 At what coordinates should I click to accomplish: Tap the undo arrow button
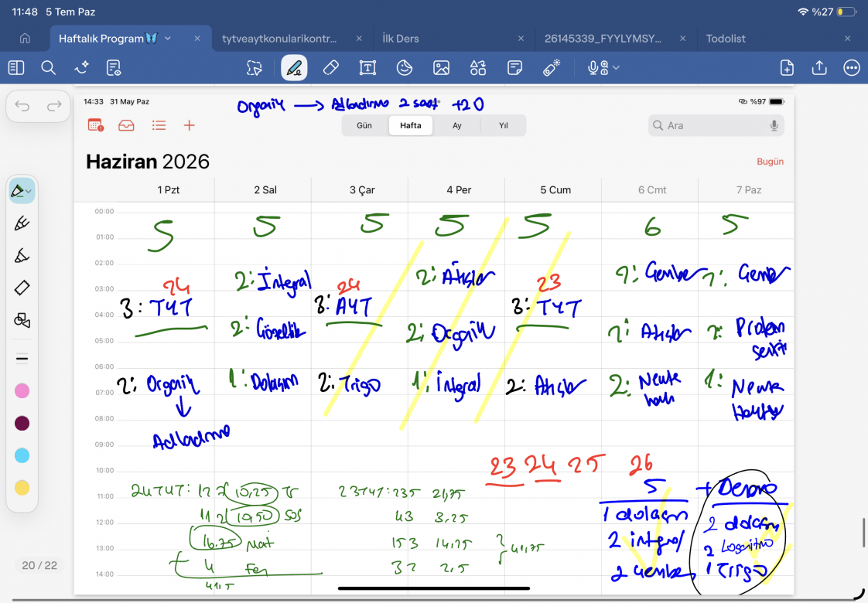(22, 106)
